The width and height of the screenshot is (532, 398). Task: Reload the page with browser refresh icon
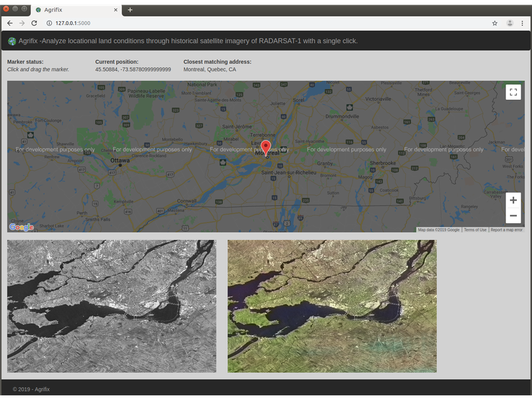pos(34,23)
